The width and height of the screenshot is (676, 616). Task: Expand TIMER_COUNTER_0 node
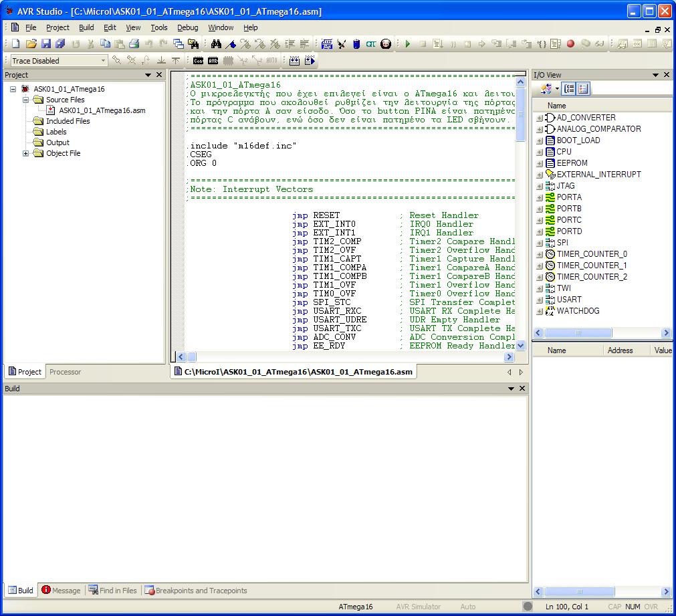click(540, 255)
